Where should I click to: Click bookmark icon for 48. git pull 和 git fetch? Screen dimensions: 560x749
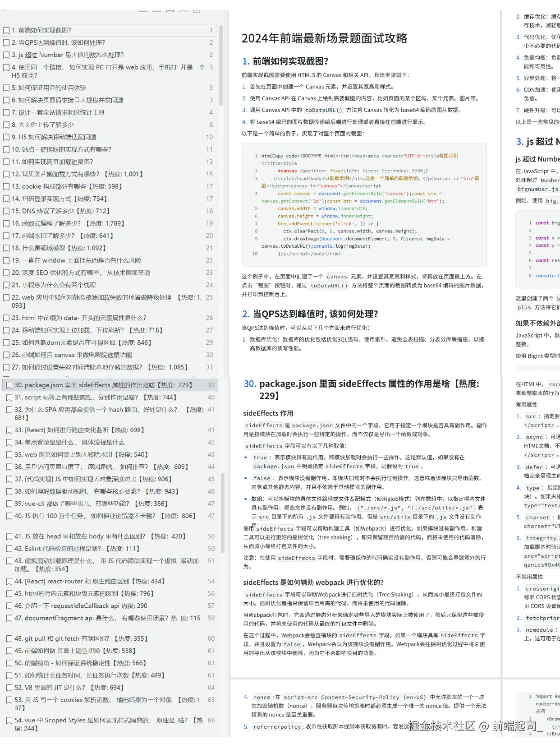point(9,639)
